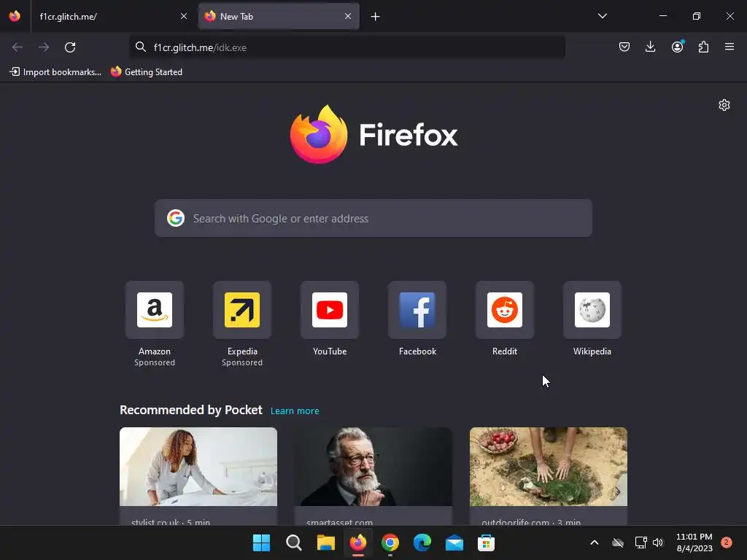Image resolution: width=747 pixels, height=560 pixels.
Task: Open the Getting Started bookmark
Action: tap(147, 72)
